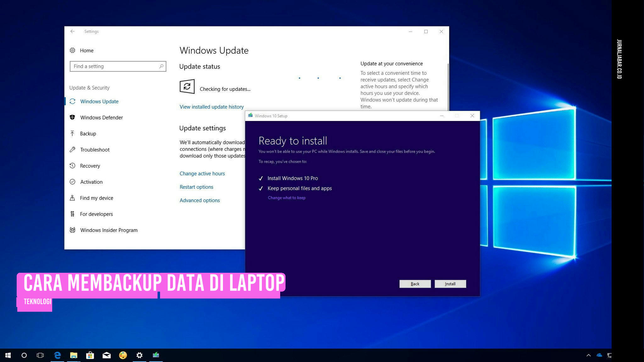Image resolution: width=644 pixels, height=362 pixels.
Task: Click the Windows Insider Program label
Action: (x=109, y=230)
